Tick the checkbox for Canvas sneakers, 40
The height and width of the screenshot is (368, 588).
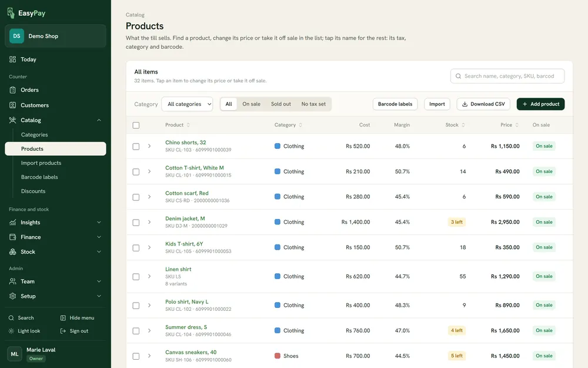136,356
